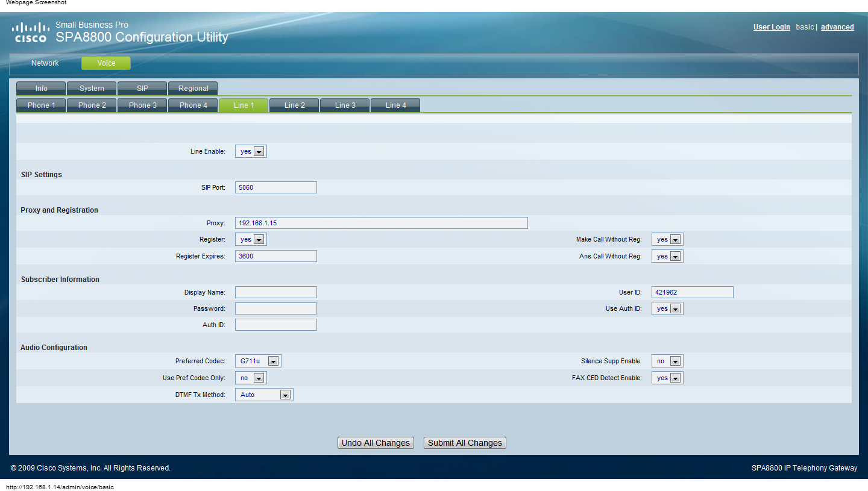The width and height of the screenshot is (868, 491).
Task: Click Undo All Changes button
Action: tap(376, 443)
